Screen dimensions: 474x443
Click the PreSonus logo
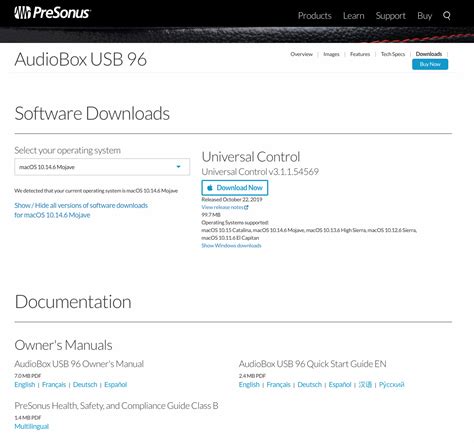(x=52, y=13)
